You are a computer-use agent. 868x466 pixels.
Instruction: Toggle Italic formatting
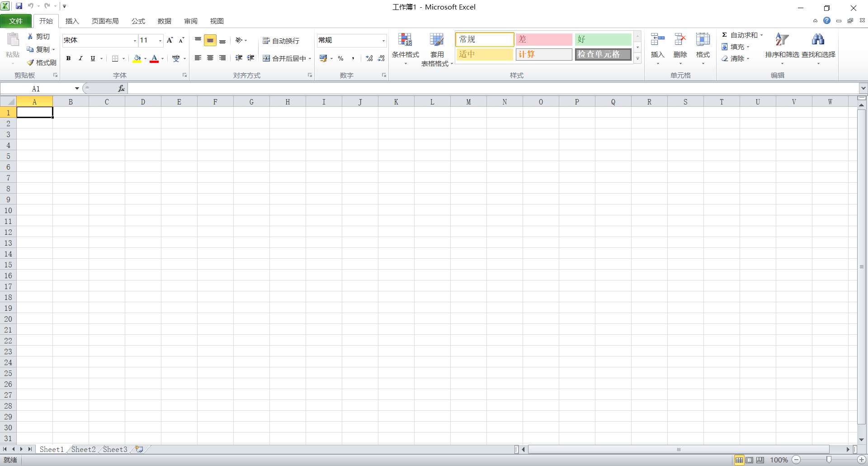coord(80,58)
